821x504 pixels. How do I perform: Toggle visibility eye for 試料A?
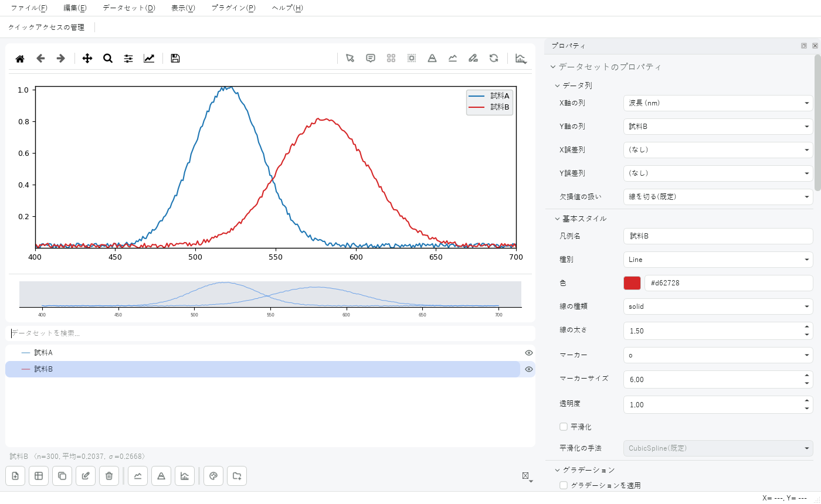click(529, 353)
